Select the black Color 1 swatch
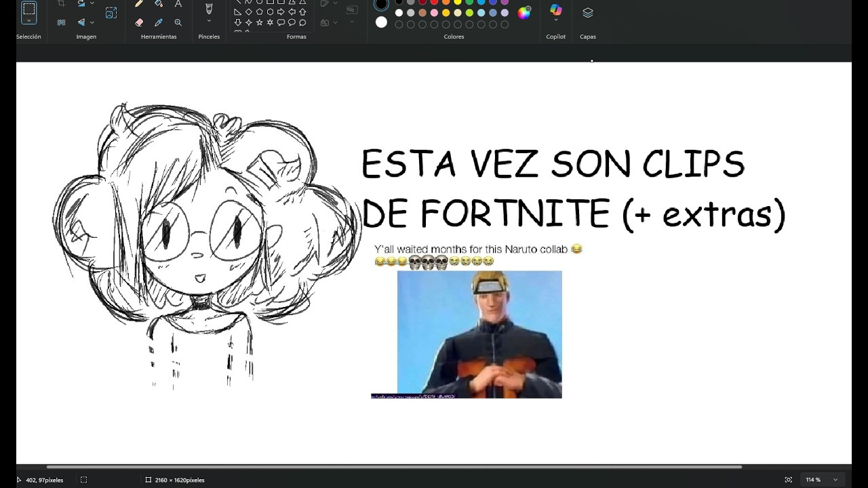Screen dimensions: 868x488 tap(382, 5)
